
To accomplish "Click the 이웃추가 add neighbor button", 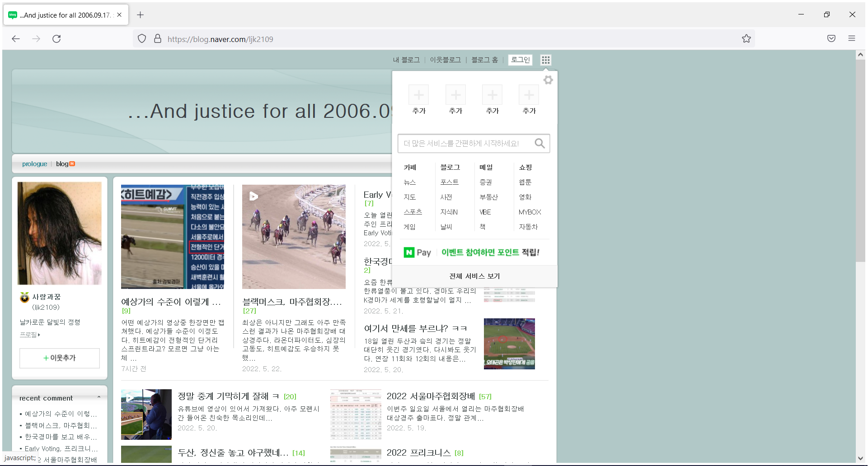I will 59,358.
